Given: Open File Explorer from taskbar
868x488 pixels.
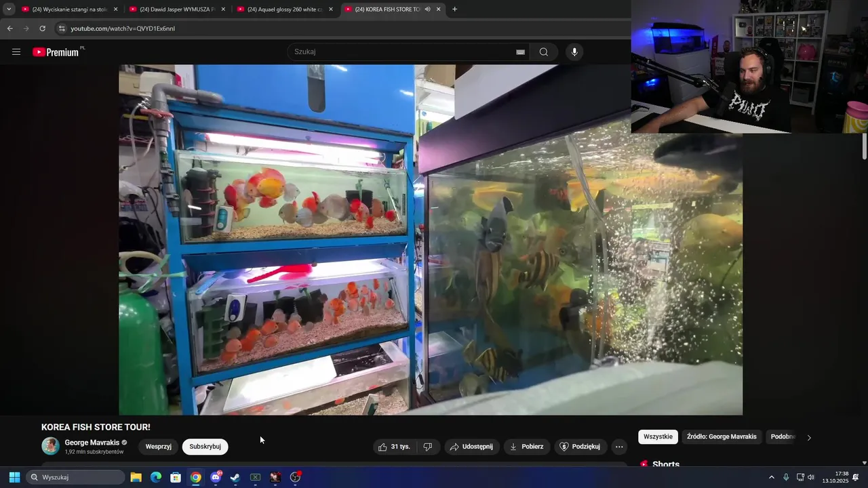Looking at the screenshot, I should [x=136, y=477].
